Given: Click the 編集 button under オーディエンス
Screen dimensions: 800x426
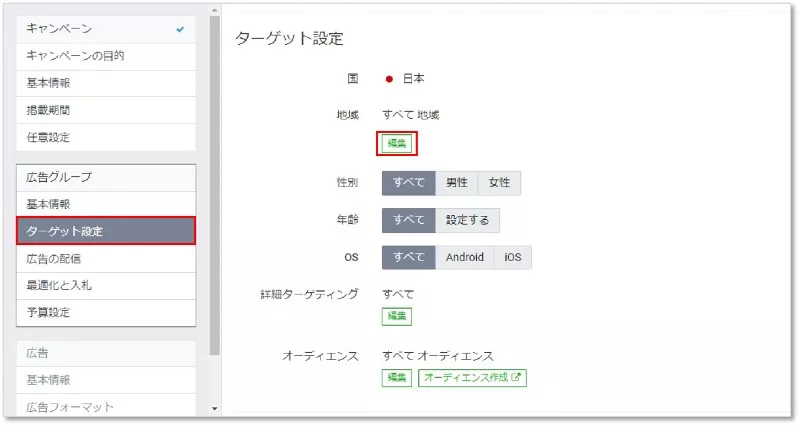Looking at the screenshot, I should tap(397, 378).
